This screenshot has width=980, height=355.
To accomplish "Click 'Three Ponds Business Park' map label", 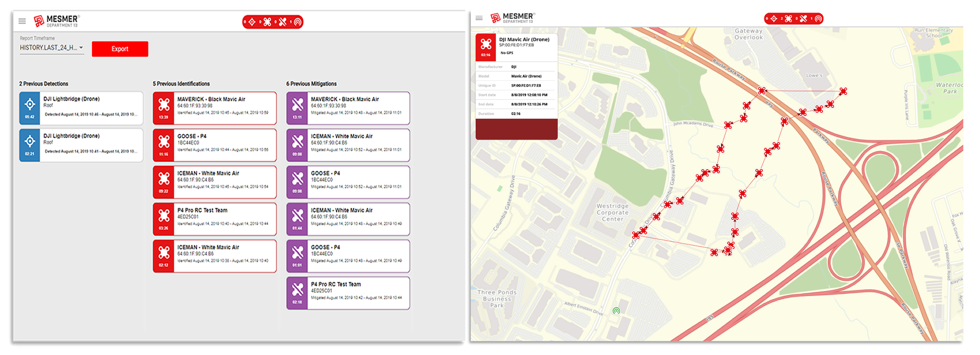I will [497, 299].
